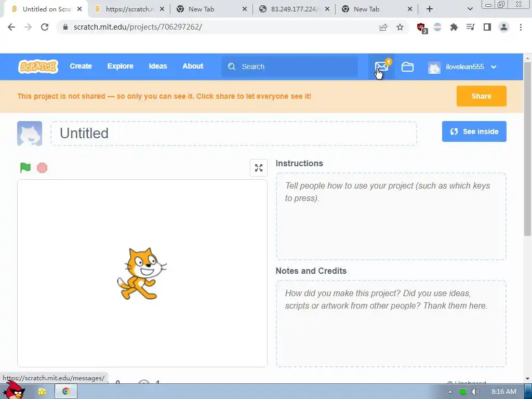Close the https://scratch tab
The height and width of the screenshot is (399, 532).
(x=162, y=9)
